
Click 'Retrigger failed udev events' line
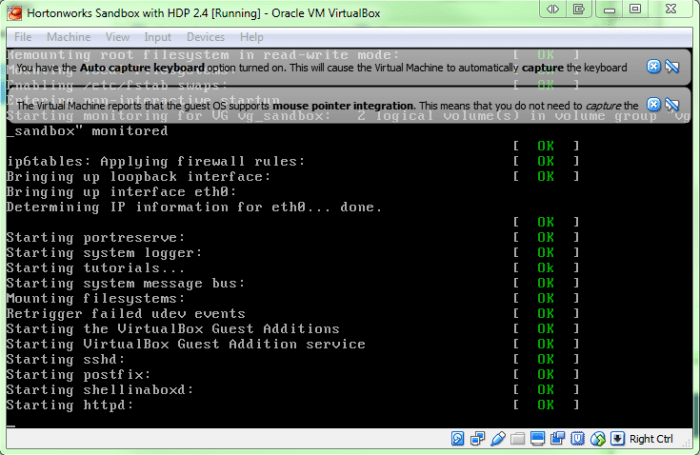126,313
